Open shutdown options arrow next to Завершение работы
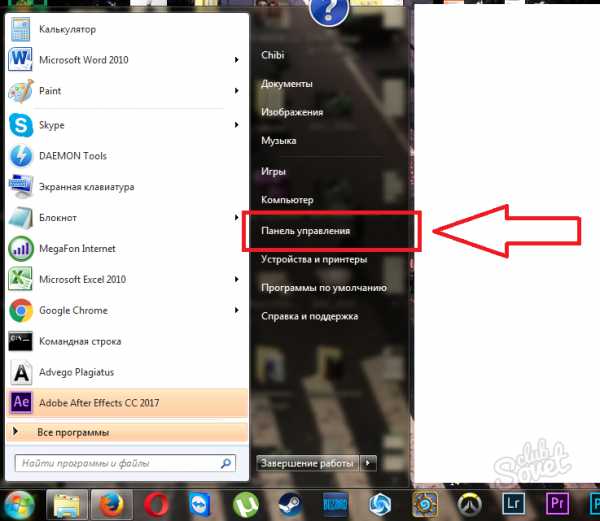Viewport: 600px width, 521px height. click(368, 463)
